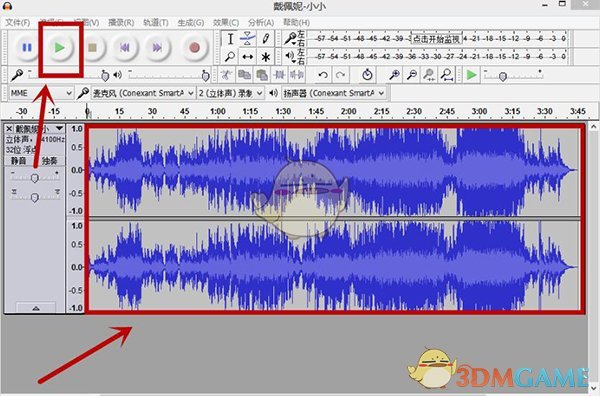Open the 轨道(T) menu

[x=155, y=23]
